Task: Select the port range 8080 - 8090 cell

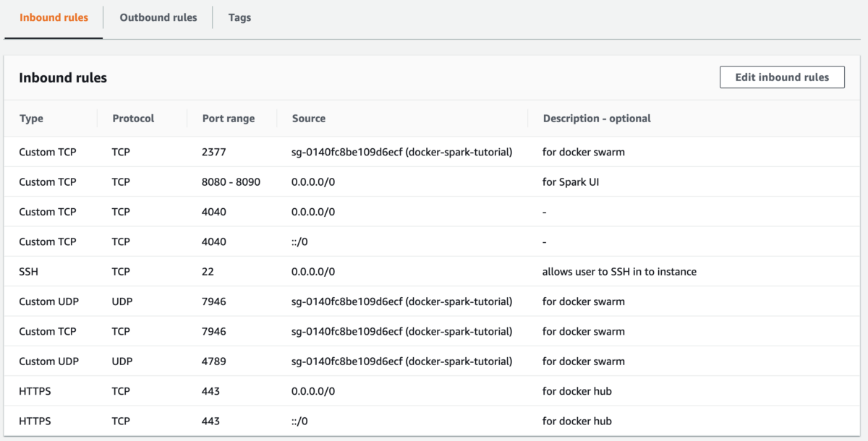Action: point(231,182)
